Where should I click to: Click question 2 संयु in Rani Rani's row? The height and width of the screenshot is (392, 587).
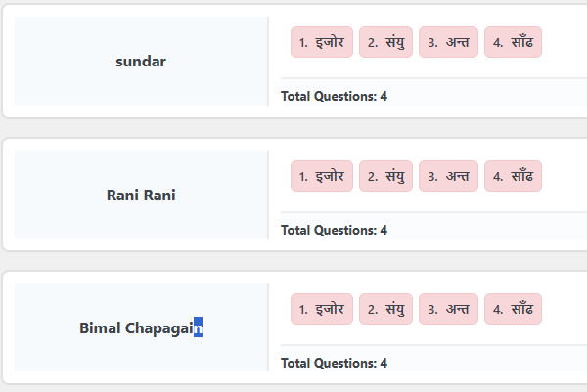(x=386, y=176)
